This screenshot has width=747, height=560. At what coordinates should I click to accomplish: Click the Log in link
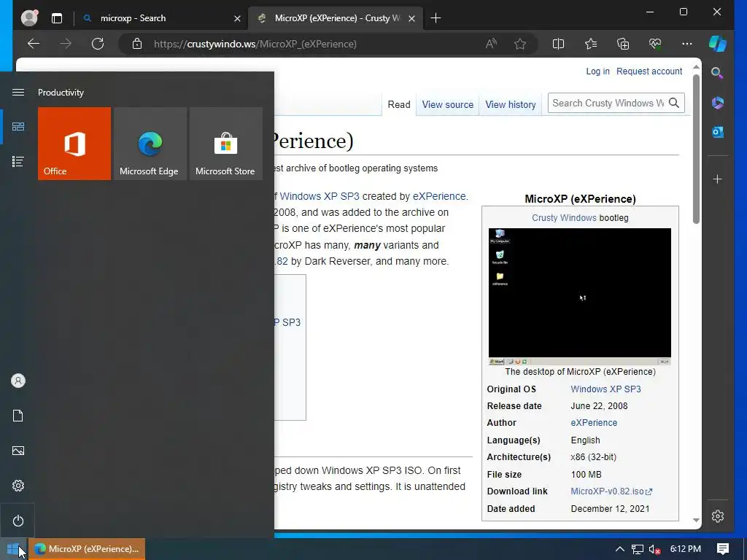[x=598, y=71]
